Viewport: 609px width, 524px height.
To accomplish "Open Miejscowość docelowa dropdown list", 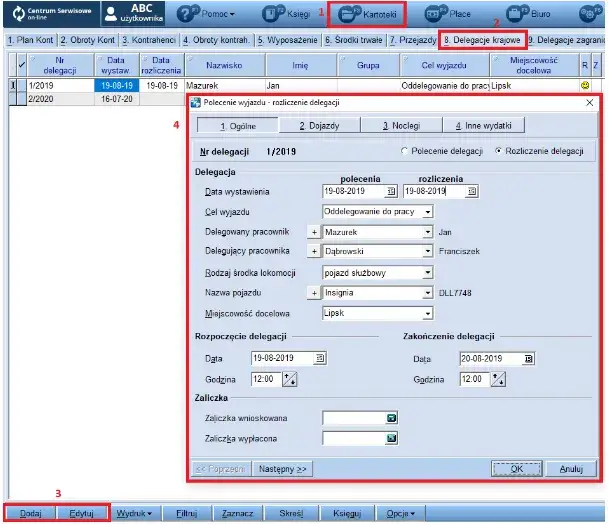I will (428, 312).
